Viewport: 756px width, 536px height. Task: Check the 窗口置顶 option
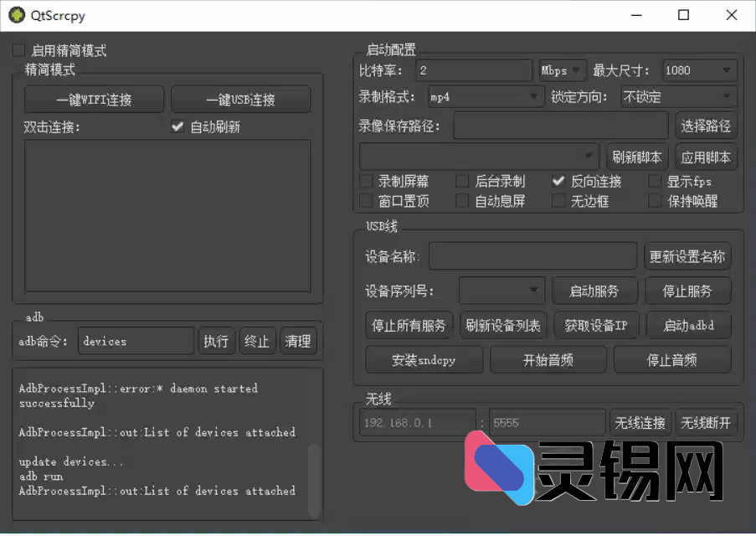(x=366, y=200)
